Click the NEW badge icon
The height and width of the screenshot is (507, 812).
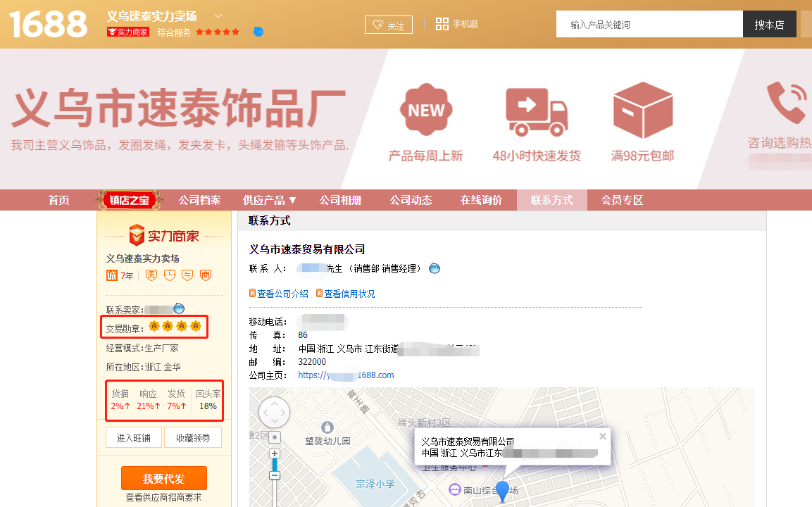click(x=426, y=109)
